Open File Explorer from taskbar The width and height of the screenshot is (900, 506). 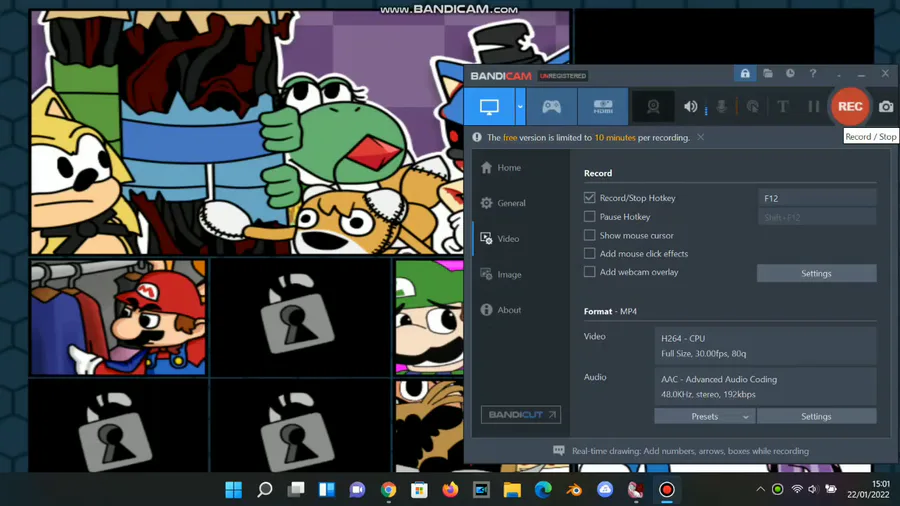[512, 489]
